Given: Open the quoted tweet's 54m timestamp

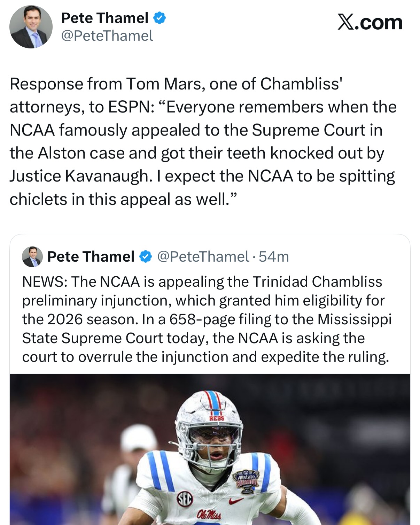Looking at the screenshot, I should [274, 257].
